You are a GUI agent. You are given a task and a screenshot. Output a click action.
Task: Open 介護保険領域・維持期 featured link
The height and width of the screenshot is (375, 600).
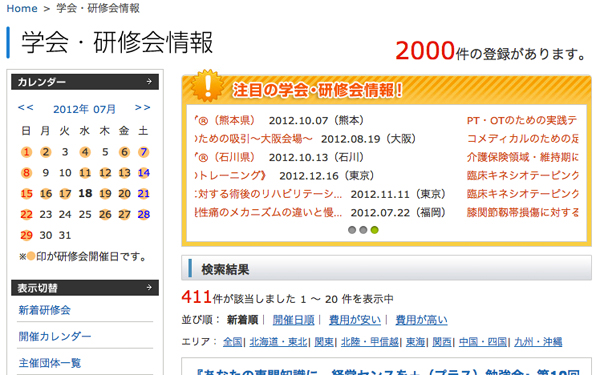523,157
